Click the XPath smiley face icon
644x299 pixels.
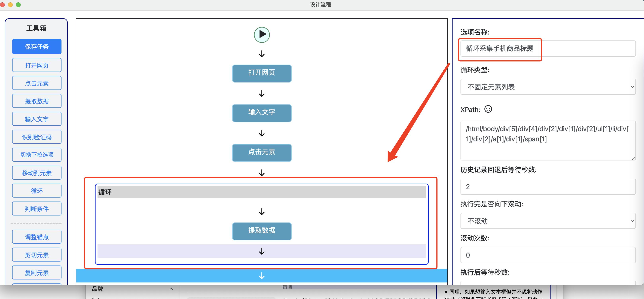click(488, 109)
